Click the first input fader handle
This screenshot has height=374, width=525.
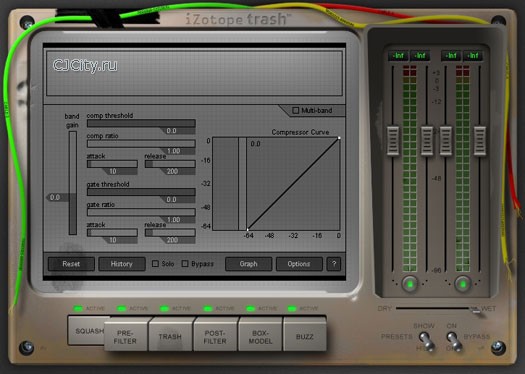tap(393, 141)
